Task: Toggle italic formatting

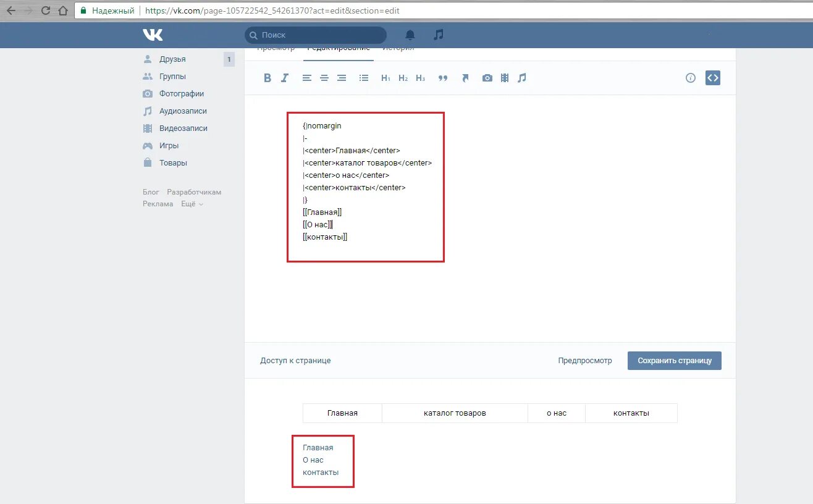Action: (285, 78)
